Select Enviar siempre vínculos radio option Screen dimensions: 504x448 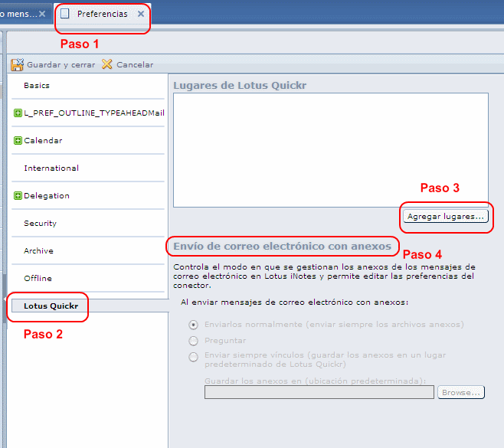click(x=193, y=357)
